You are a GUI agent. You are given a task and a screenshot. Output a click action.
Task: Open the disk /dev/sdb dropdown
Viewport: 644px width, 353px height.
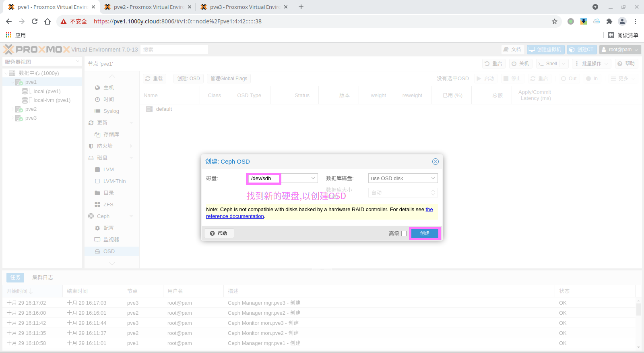pyautogui.click(x=313, y=178)
